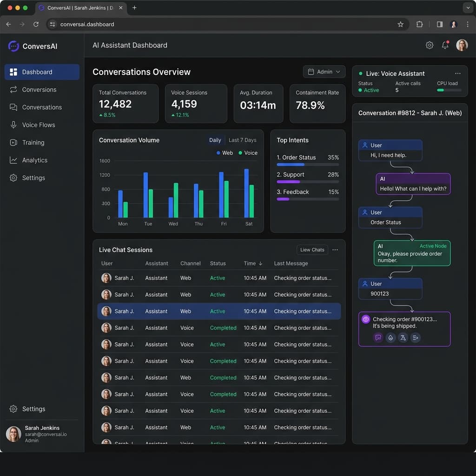Image resolution: width=476 pixels, height=476 pixels.
Task: Click the Containment Rate value 78.9%
Action: click(x=310, y=106)
